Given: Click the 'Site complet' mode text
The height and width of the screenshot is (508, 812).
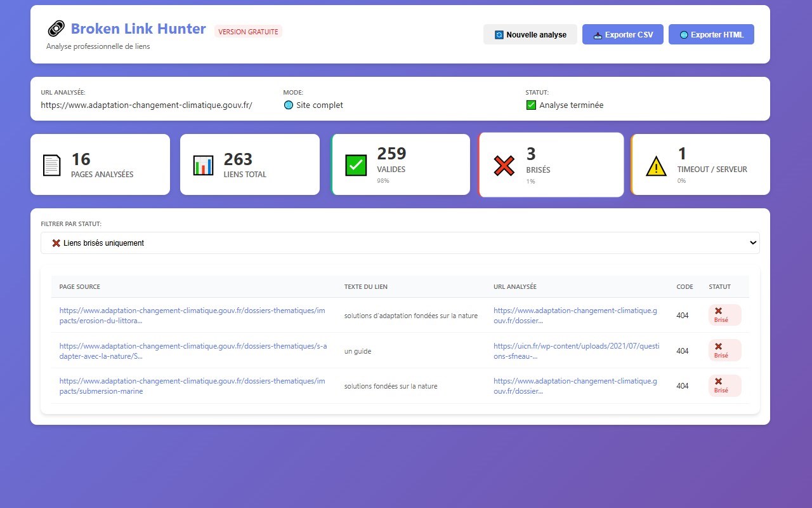Looking at the screenshot, I should pyautogui.click(x=320, y=105).
